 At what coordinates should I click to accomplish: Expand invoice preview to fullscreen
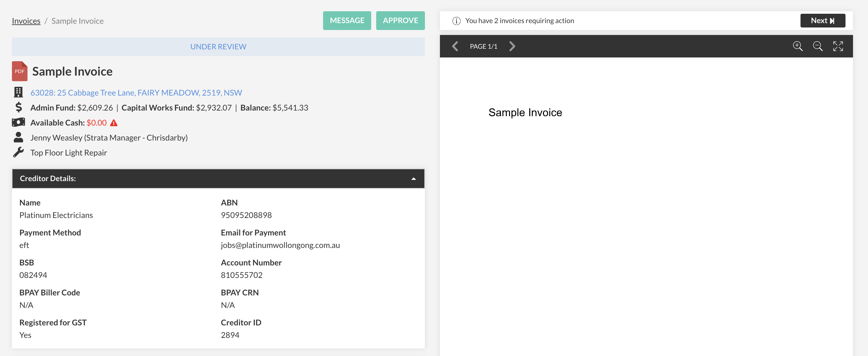(838, 46)
